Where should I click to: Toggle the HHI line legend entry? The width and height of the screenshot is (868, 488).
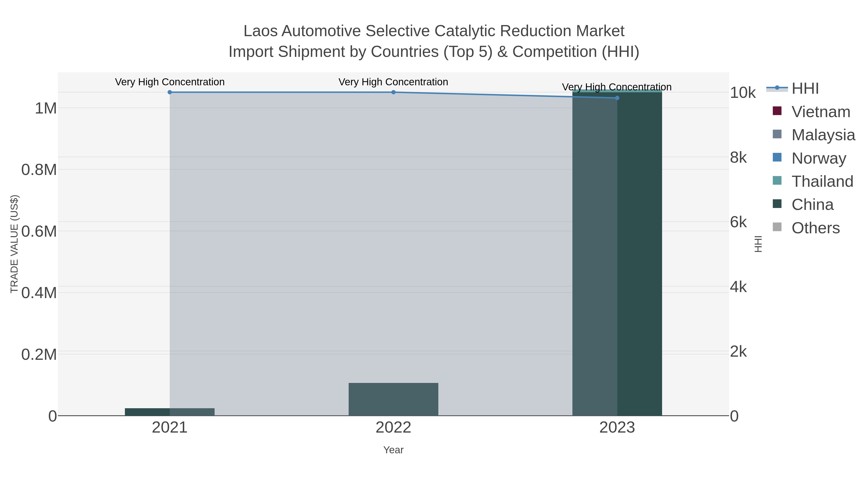[x=793, y=89]
